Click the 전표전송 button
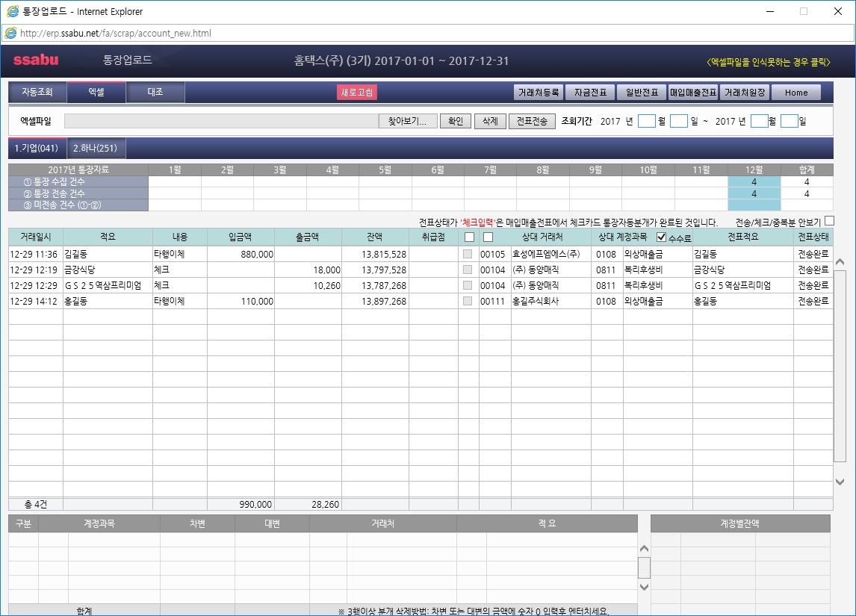The height and width of the screenshot is (616, 856). tap(533, 121)
